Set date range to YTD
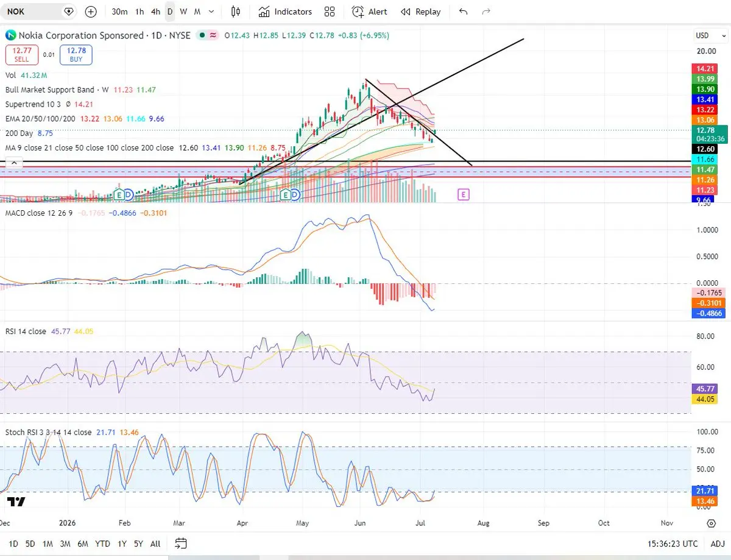 point(103,544)
